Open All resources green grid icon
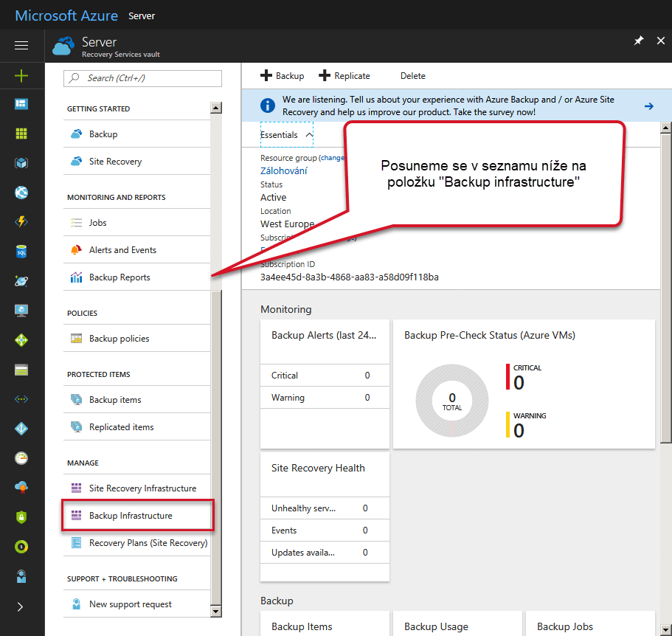 pos(21,134)
